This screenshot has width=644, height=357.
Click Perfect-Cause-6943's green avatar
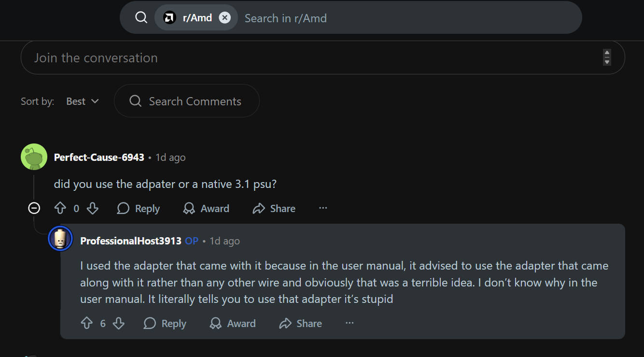click(x=34, y=157)
